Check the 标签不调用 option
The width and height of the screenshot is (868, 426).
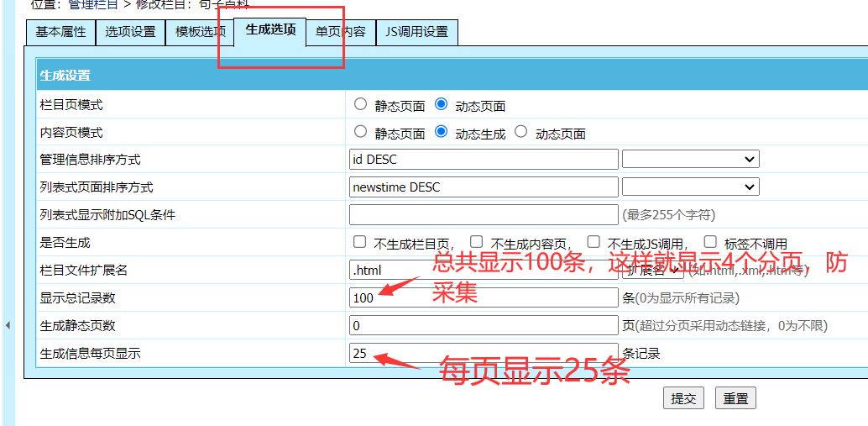pyautogui.click(x=710, y=242)
